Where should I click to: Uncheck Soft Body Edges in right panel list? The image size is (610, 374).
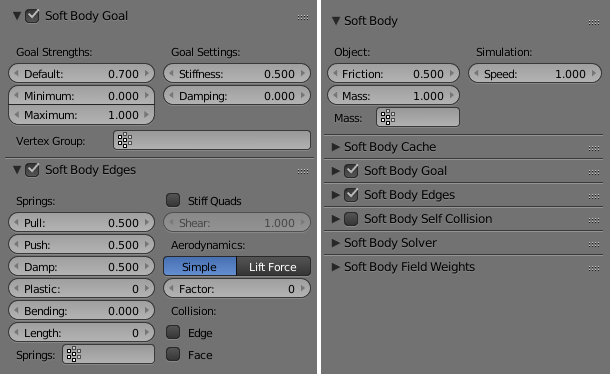(351, 195)
